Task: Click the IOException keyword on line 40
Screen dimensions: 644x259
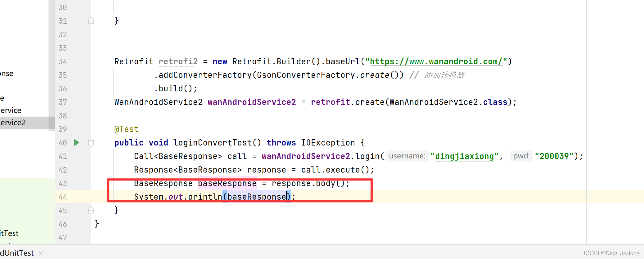Action: pos(328,143)
